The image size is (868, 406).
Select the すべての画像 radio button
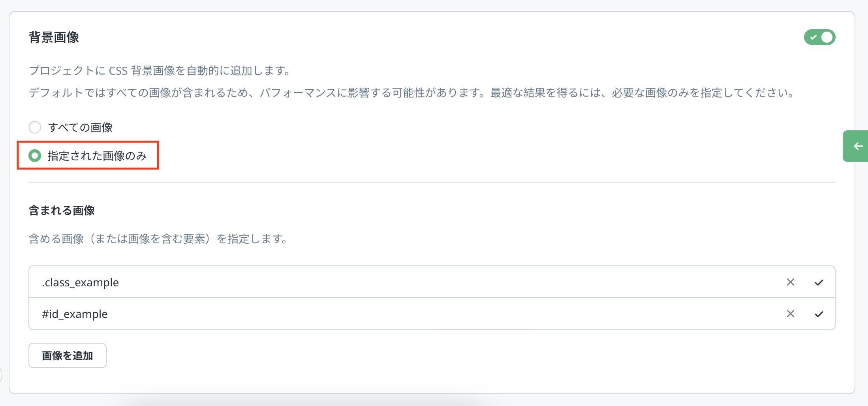[x=35, y=127]
